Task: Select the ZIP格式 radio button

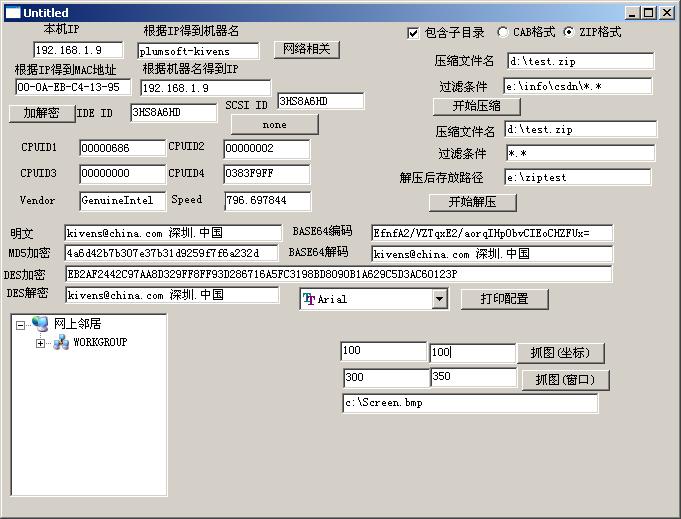Action: coord(569,32)
